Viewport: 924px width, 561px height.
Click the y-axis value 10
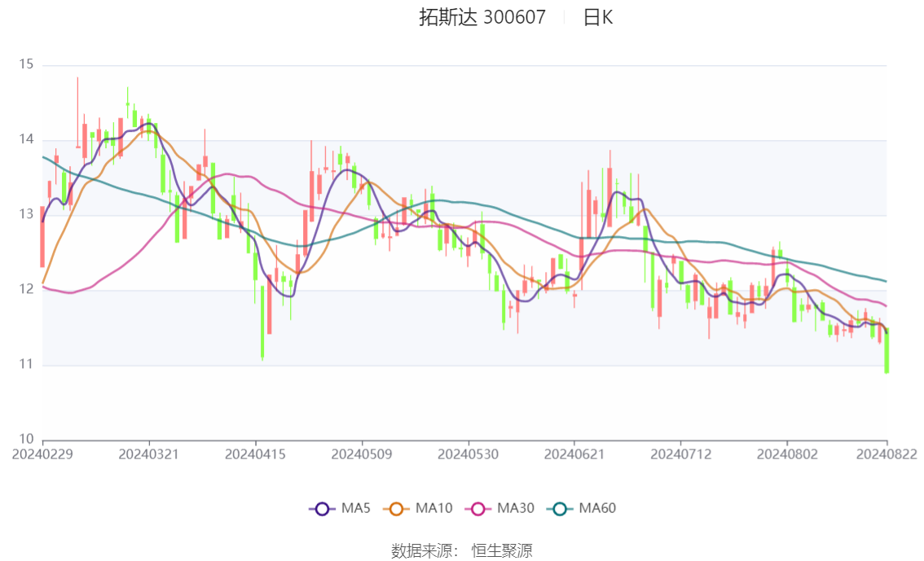point(26,439)
